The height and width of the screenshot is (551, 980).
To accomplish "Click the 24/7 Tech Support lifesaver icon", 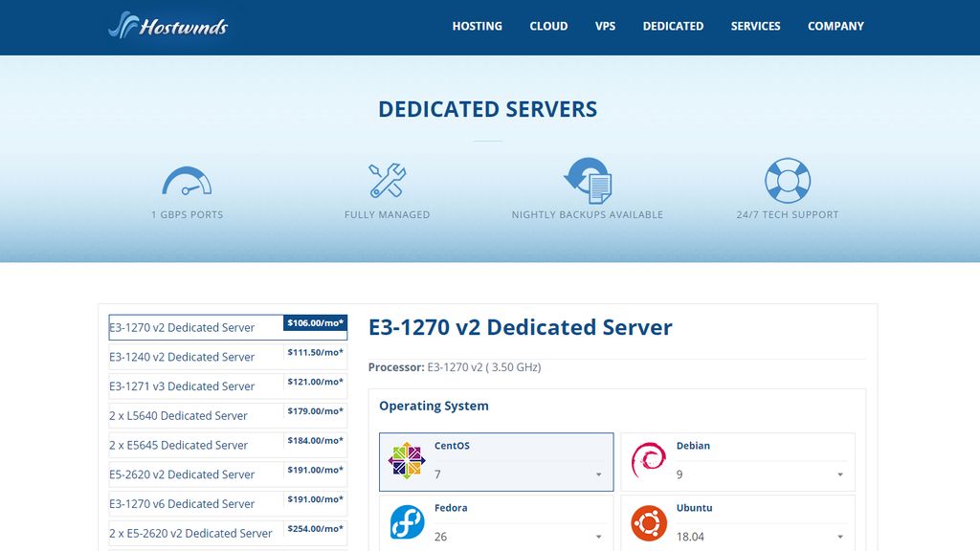I will point(788,181).
